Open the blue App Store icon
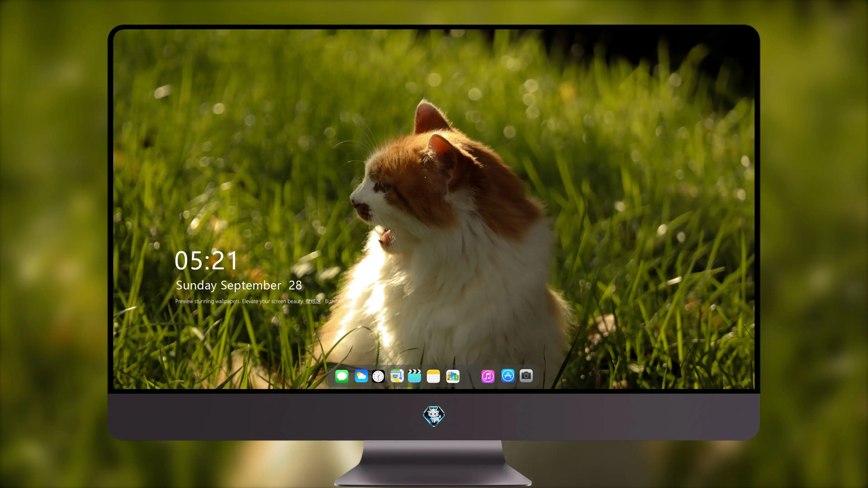 point(508,375)
